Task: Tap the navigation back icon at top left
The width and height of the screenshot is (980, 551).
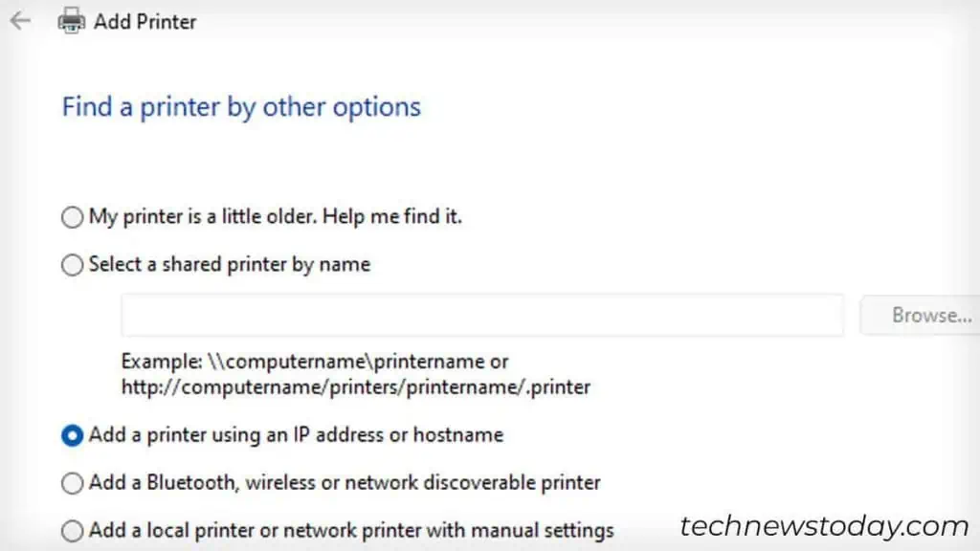Action: pos(20,20)
